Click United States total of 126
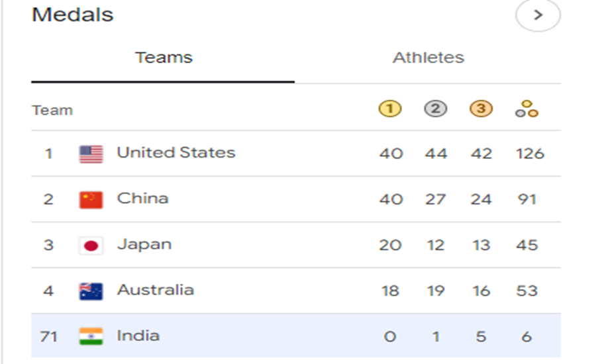608x364 pixels. (530, 154)
